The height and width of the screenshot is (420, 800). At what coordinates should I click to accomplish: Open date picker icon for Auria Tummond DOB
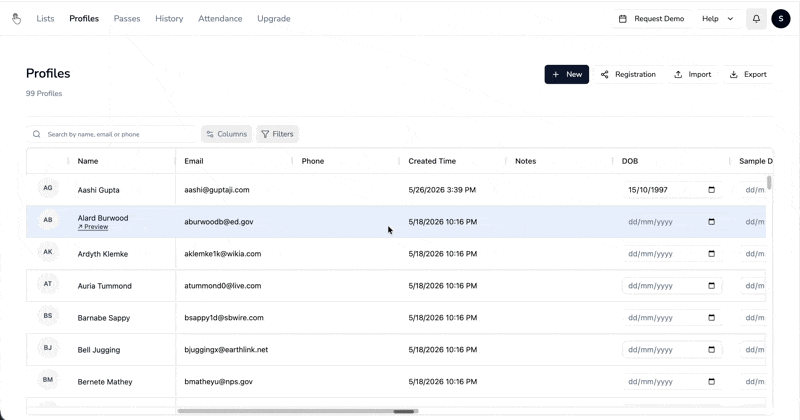click(x=711, y=286)
